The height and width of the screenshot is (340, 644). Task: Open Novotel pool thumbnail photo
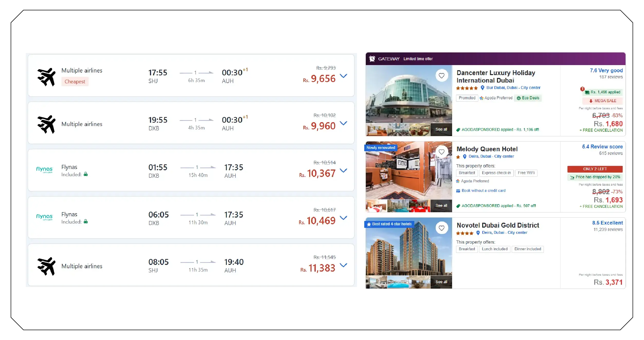(x=398, y=282)
